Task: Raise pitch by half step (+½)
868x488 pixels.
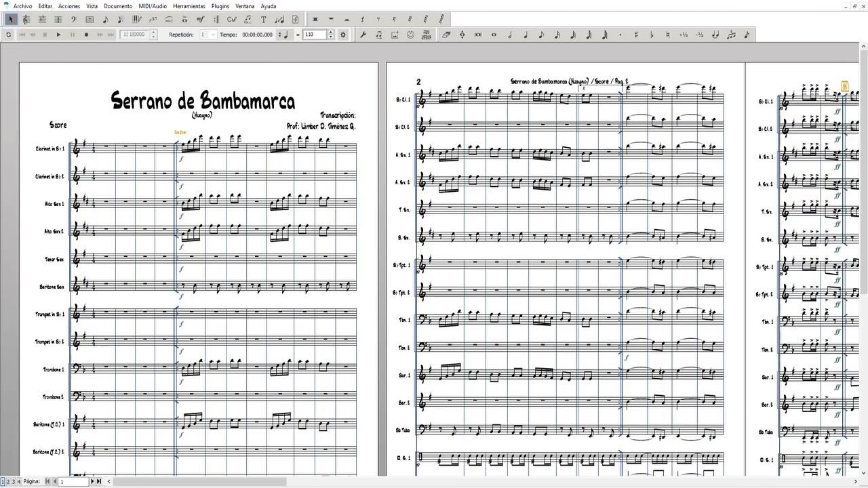Action: [684, 35]
